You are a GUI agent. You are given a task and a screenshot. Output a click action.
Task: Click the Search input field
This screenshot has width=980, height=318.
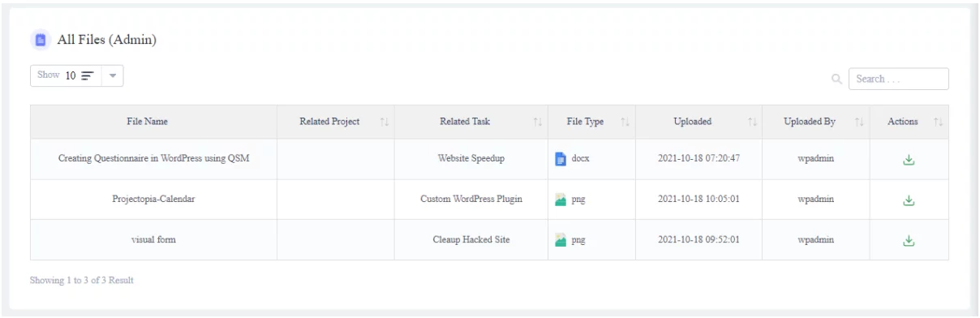click(899, 79)
